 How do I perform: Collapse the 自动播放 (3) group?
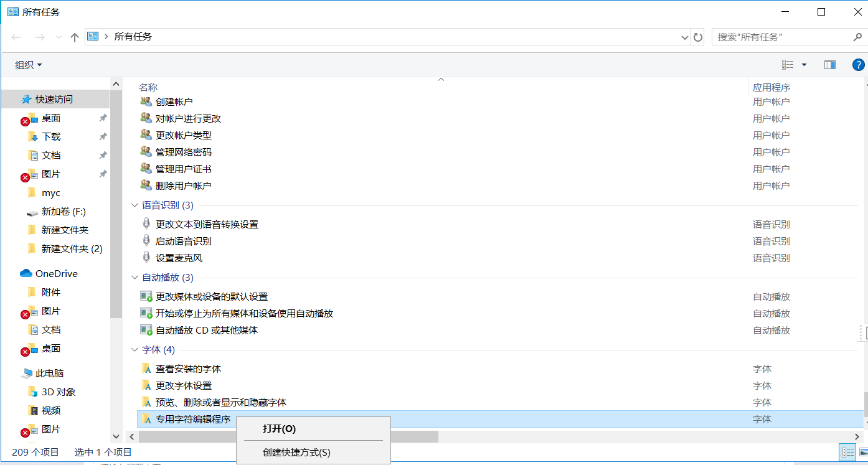pyautogui.click(x=134, y=278)
